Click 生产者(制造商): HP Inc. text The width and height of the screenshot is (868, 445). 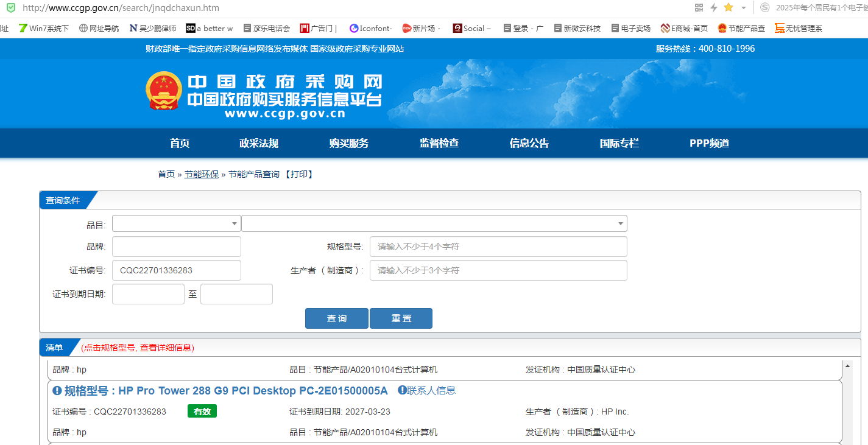coord(577,412)
